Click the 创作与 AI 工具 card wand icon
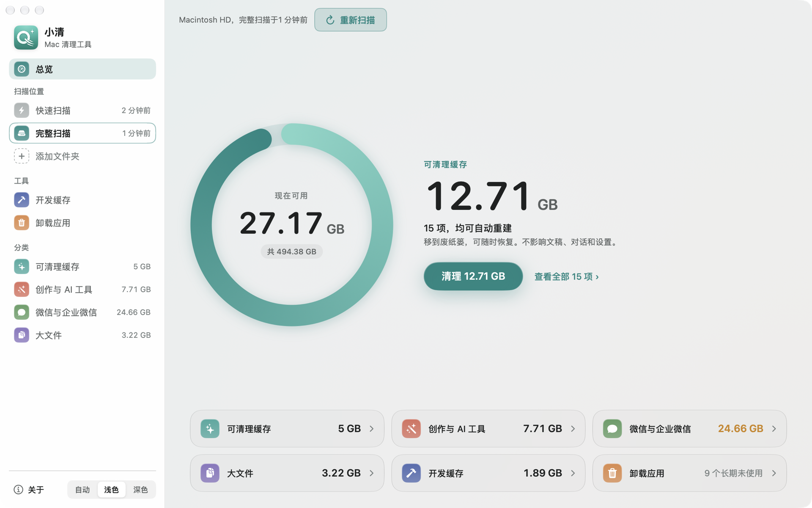Image resolution: width=812 pixels, height=508 pixels. pyautogui.click(x=411, y=429)
